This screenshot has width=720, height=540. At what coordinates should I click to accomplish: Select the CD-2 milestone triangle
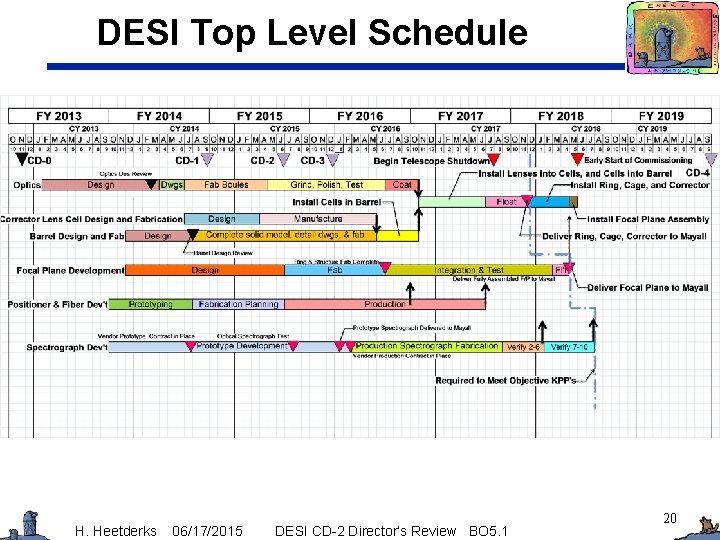pos(283,159)
